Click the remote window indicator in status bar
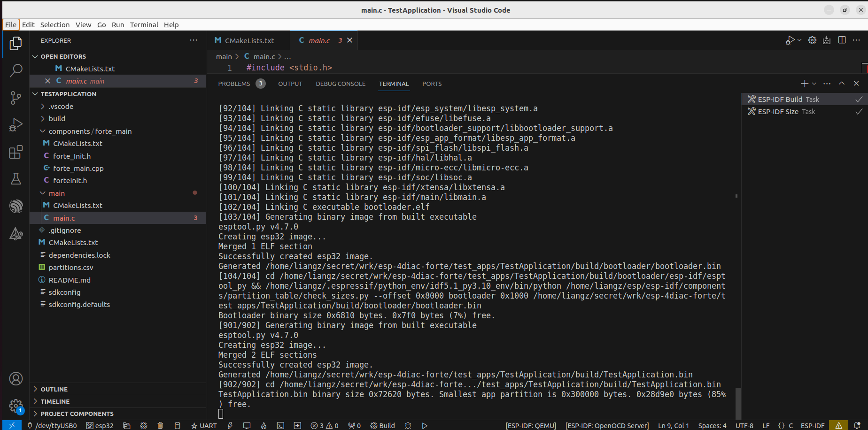This screenshot has width=868, height=430. coord(12,425)
